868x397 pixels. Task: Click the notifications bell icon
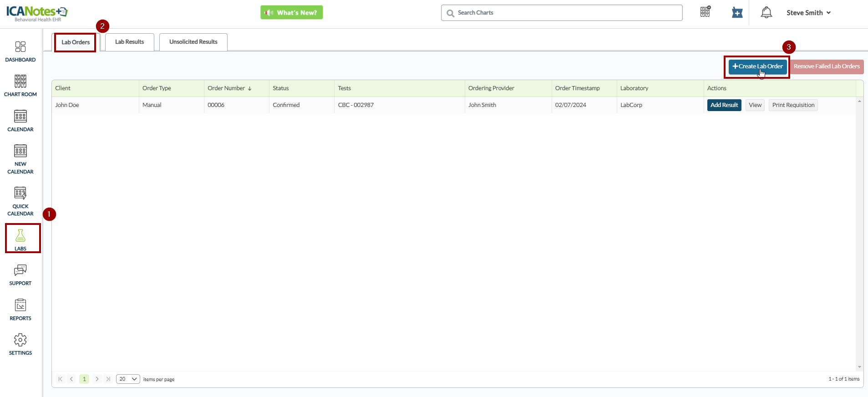coord(766,13)
